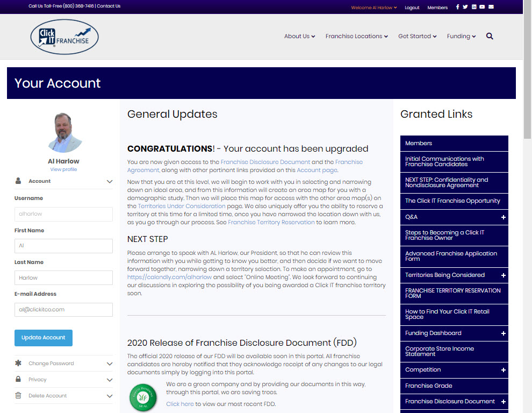This screenshot has width=532, height=413.
Task: Open the Facebook social icon
Action: 457,7
